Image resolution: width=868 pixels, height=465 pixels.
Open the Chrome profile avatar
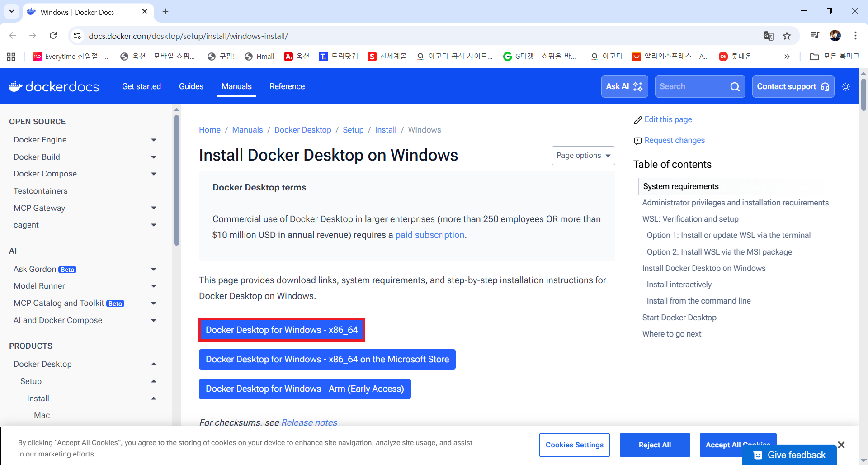[x=835, y=35]
